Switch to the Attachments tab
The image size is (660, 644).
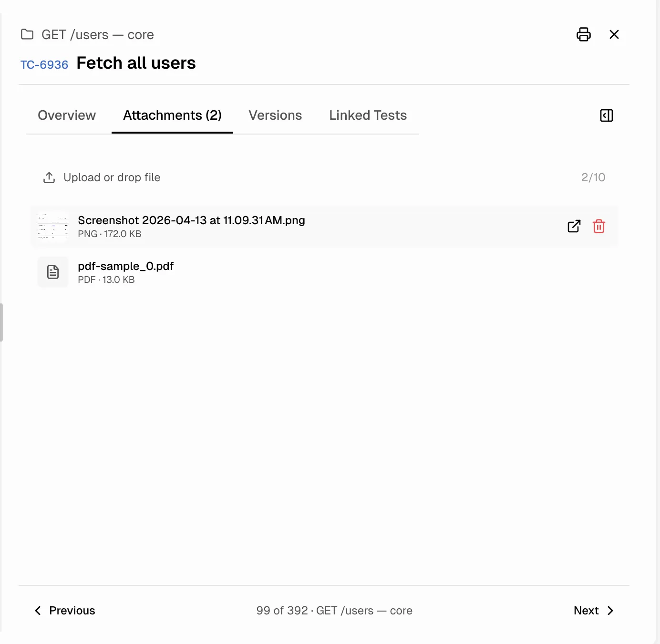pyautogui.click(x=172, y=115)
